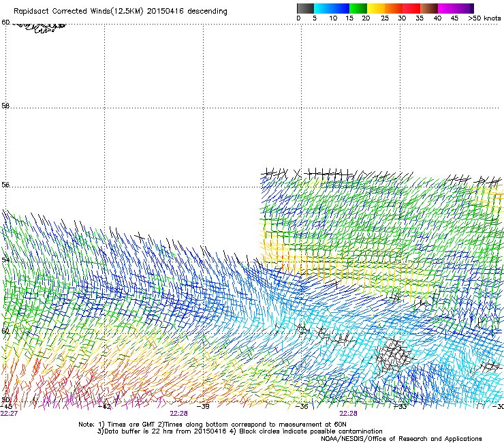
Task: Click the longitude label '-42'
Action: (104, 407)
